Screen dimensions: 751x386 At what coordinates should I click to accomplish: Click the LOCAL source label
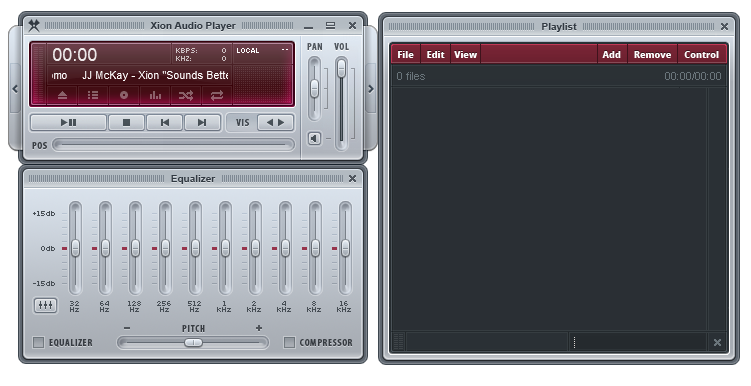pyautogui.click(x=248, y=50)
